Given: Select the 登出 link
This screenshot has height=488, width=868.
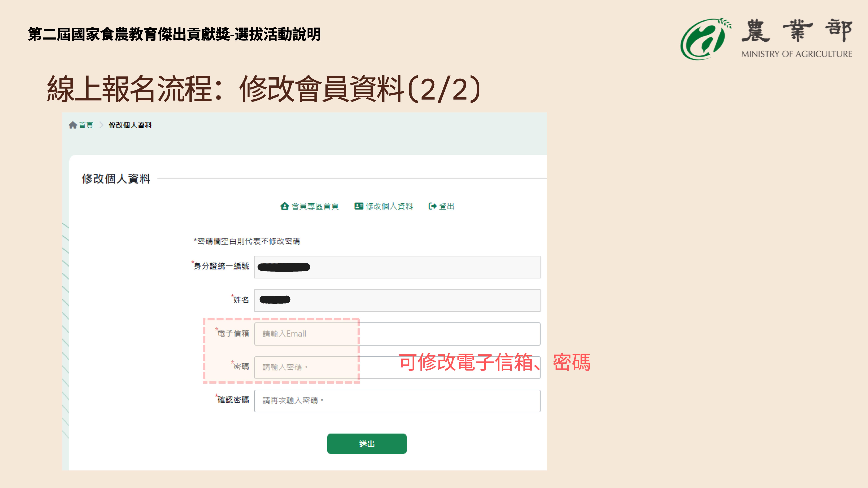Looking at the screenshot, I should (x=446, y=206).
